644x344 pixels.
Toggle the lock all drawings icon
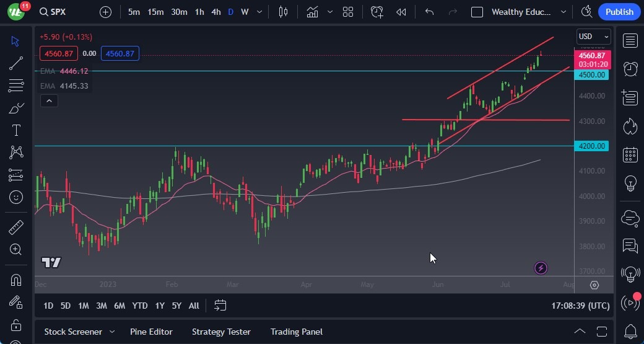click(x=16, y=325)
